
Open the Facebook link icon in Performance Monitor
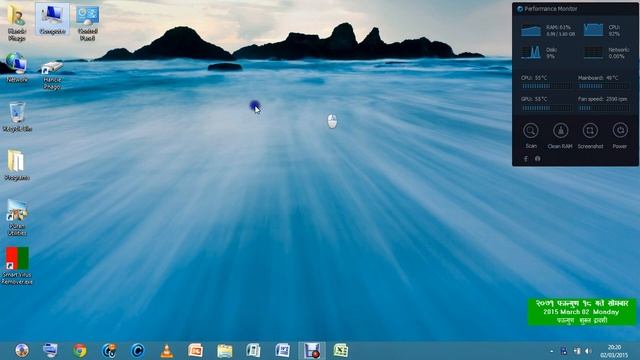coord(526,159)
